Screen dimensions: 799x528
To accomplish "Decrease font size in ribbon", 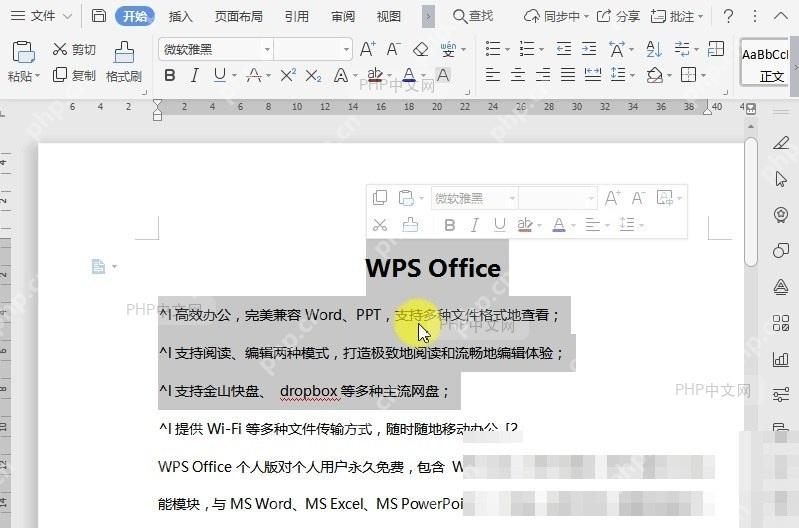I will coord(393,49).
